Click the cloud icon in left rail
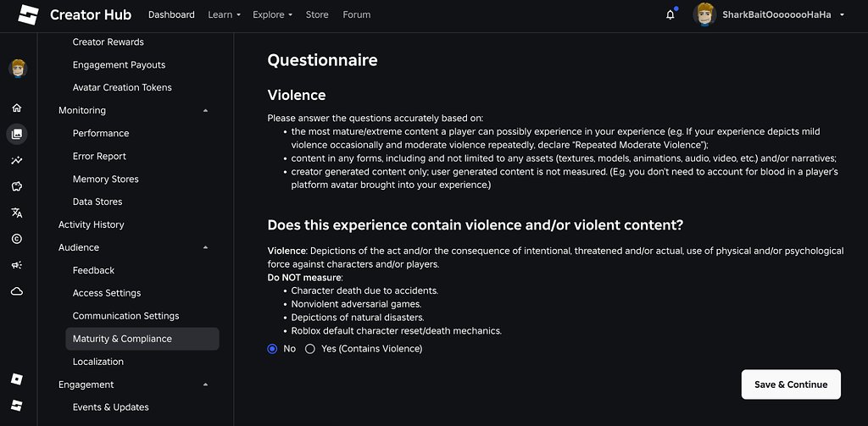868x426 pixels. coord(17,291)
